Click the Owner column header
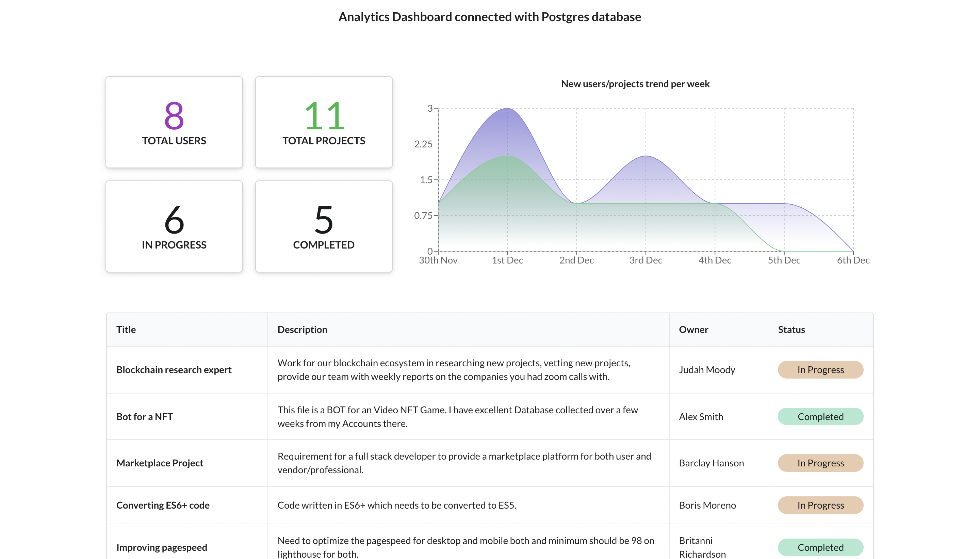 point(693,330)
